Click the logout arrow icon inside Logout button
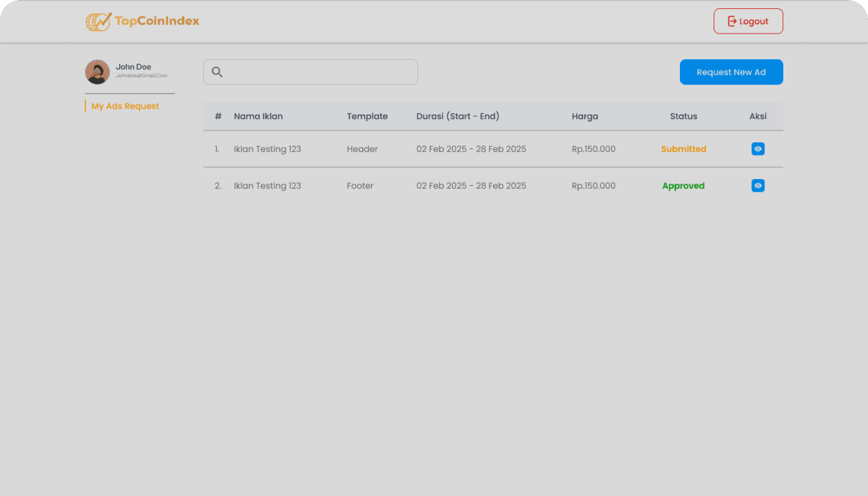This screenshot has height=496, width=868. click(731, 21)
